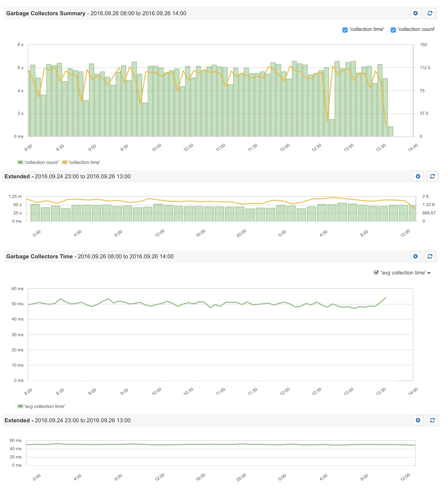This screenshot has height=491, width=448.
Task: Open gear settings for first Extended panel
Action: click(x=418, y=176)
